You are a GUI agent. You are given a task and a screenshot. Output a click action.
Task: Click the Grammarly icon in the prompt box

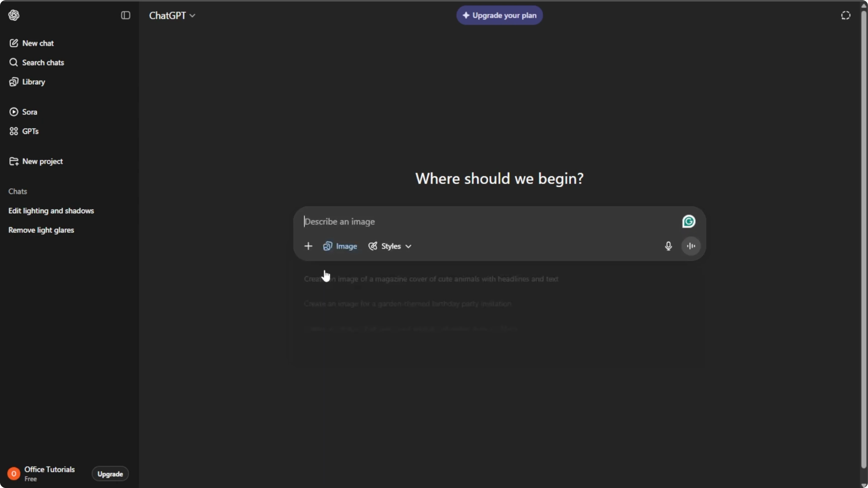point(689,222)
